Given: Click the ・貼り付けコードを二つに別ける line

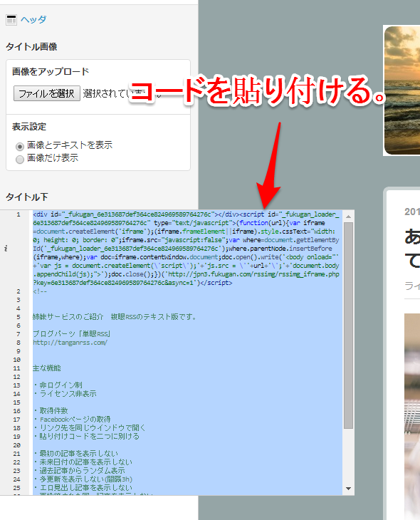Looking at the screenshot, I should (86, 437).
